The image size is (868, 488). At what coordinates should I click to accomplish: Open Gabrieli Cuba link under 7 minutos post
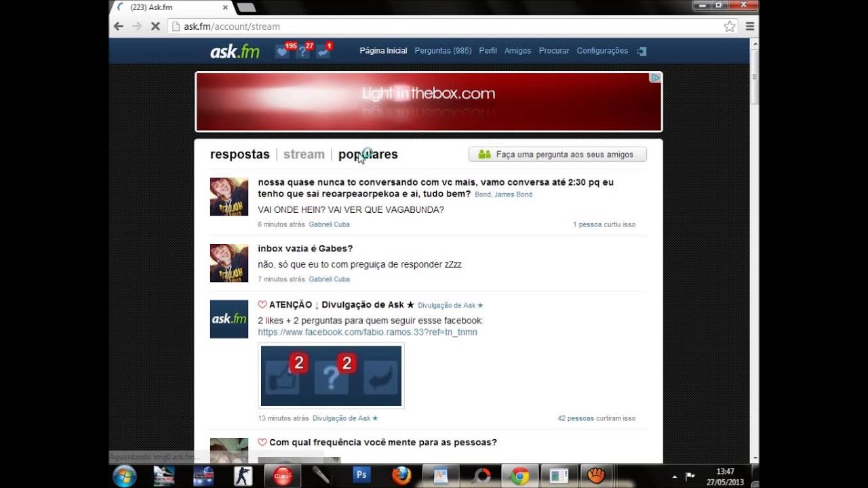pyautogui.click(x=330, y=279)
